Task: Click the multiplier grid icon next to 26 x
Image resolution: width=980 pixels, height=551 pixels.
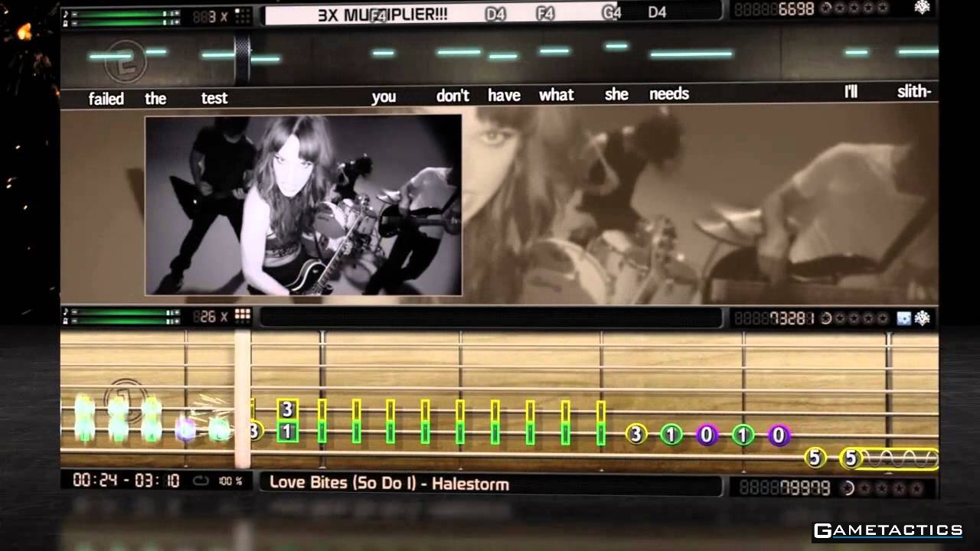Action: [242, 316]
